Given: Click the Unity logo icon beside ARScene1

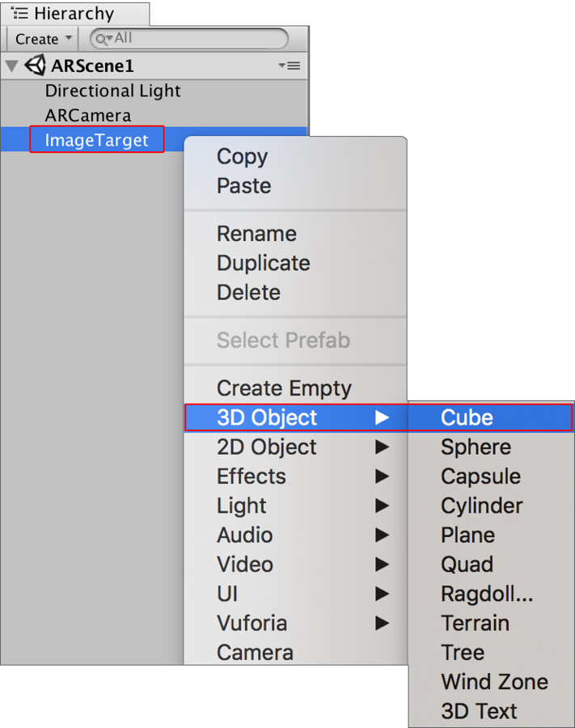Looking at the screenshot, I should (x=36, y=66).
